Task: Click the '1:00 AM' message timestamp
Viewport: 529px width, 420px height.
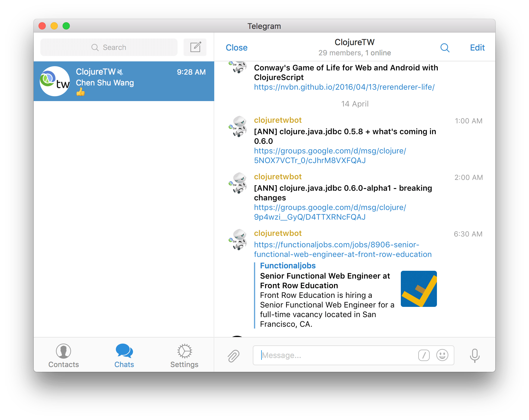Action: [x=469, y=121]
